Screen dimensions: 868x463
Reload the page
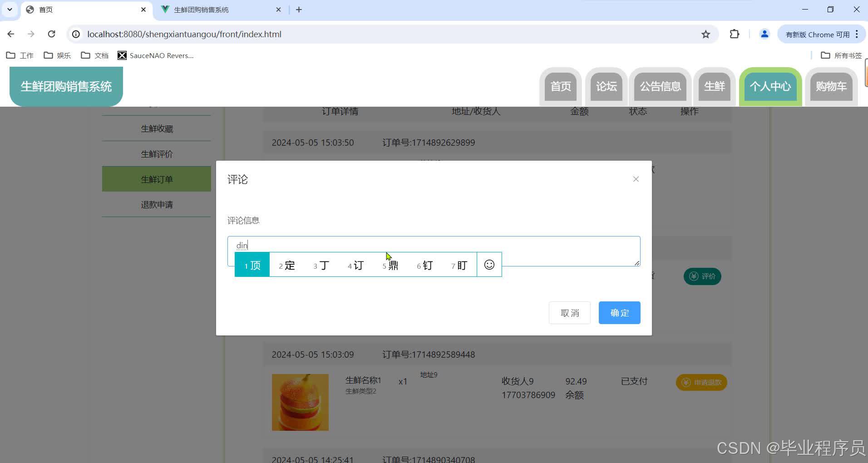coord(51,34)
